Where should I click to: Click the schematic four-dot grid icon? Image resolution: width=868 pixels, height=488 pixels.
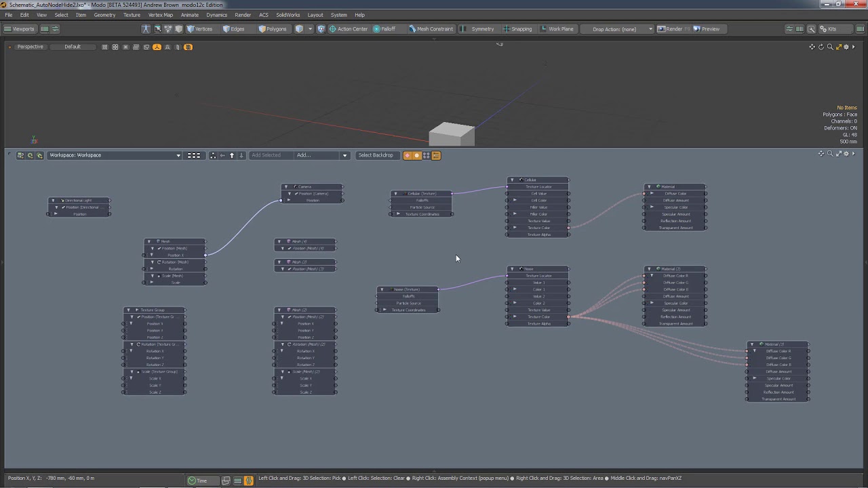click(x=427, y=155)
